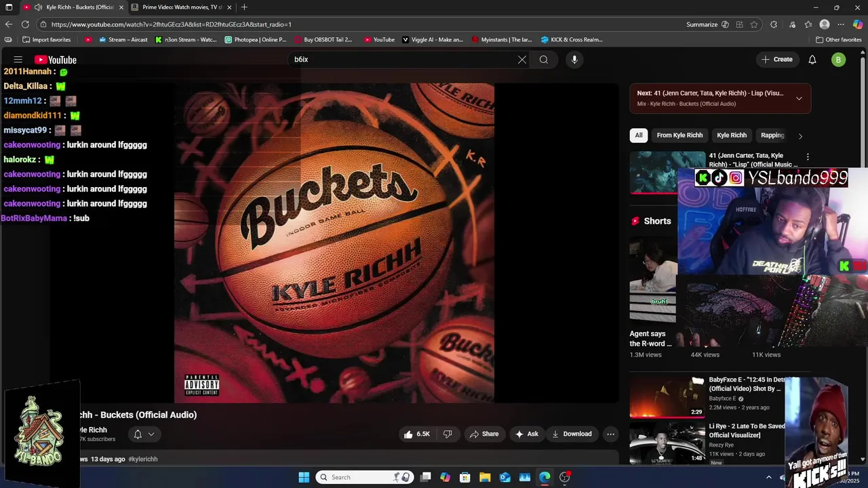Close the Prime Video tab
The width and height of the screenshot is (868, 488).
pos(229,7)
